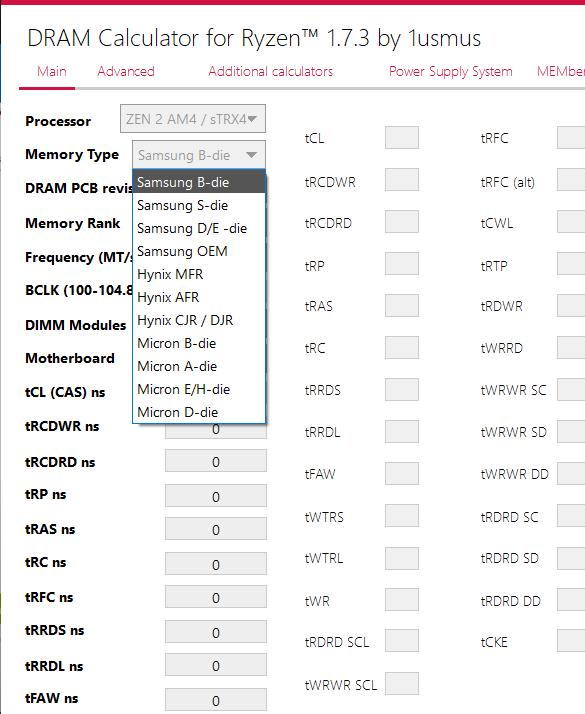This screenshot has height=714, width=585.
Task: Open the Power Supply System tab
Action: (450, 71)
